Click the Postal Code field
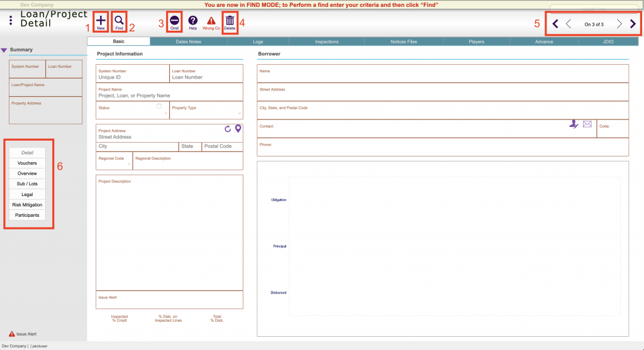The width and height of the screenshot is (644, 350). [x=222, y=146]
